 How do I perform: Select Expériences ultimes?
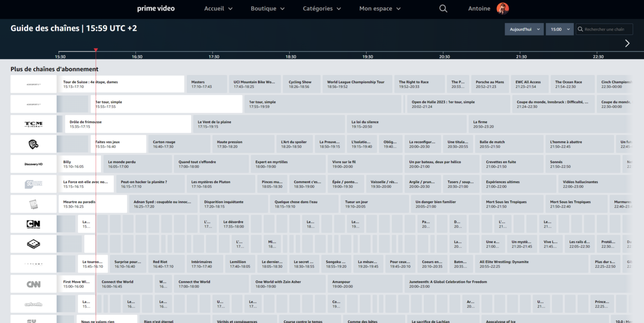tap(519, 183)
